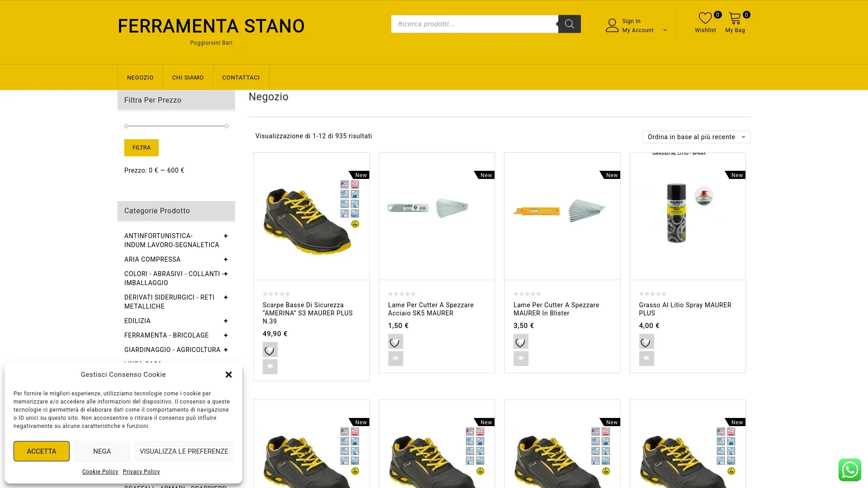Open the CONTATTACI menu item

pos(241,77)
